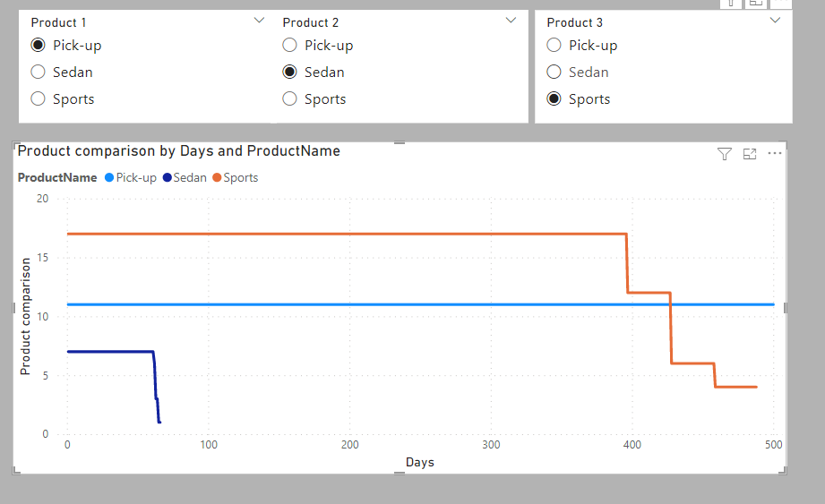This screenshot has height=504, width=825.
Task: Select Sports in the Product 1 slicer
Action: (38, 98)
